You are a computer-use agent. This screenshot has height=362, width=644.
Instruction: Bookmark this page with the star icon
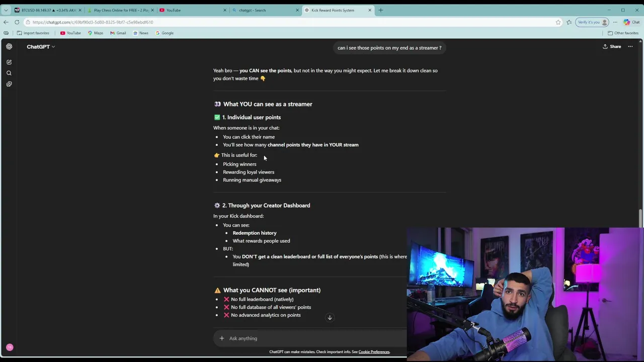558,22
